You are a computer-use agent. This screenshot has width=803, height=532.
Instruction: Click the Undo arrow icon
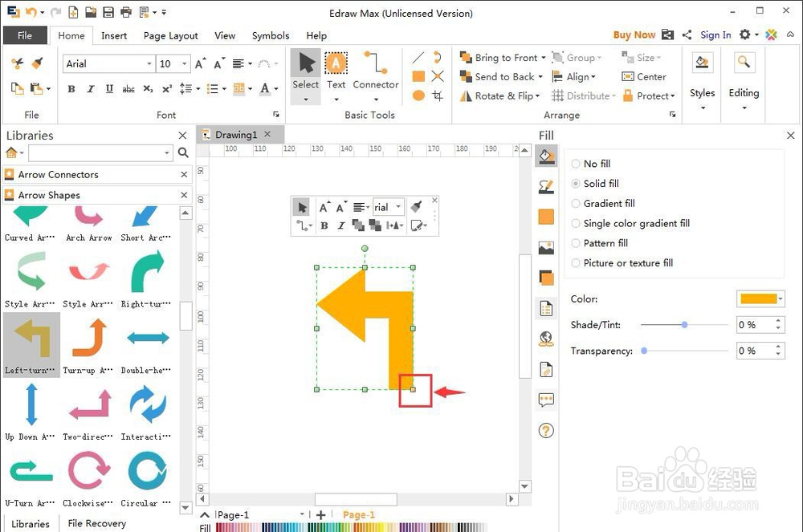point(31,12)
